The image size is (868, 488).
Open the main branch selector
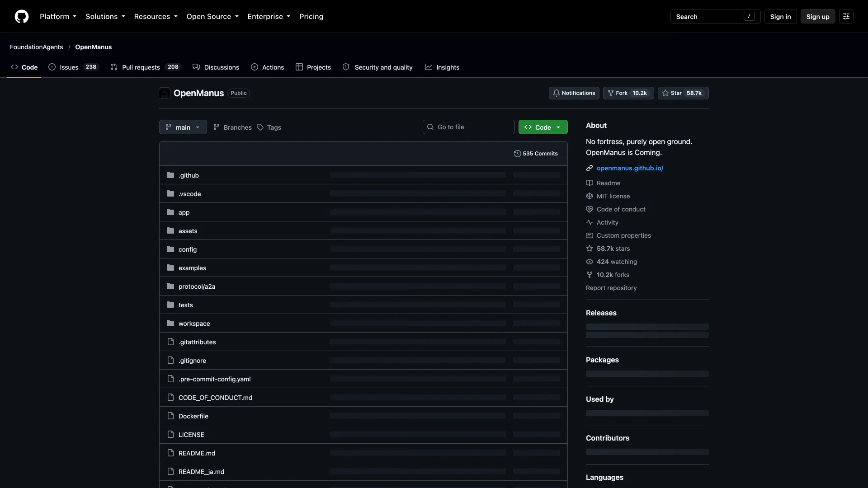click(183, 127)
